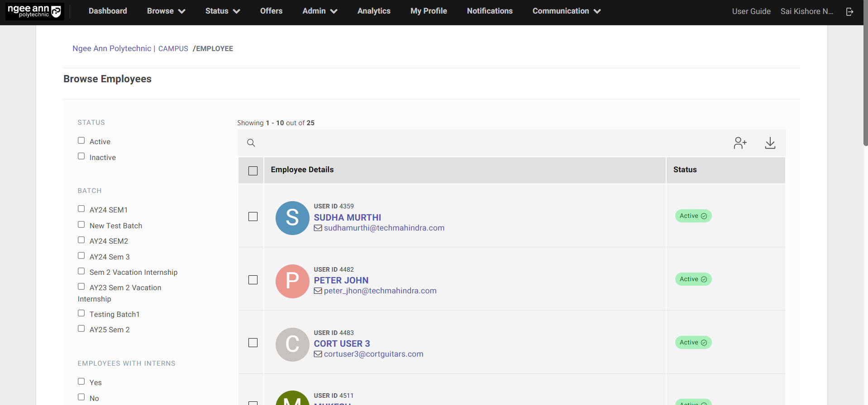Open the Status dropdown in navbar

222,11
